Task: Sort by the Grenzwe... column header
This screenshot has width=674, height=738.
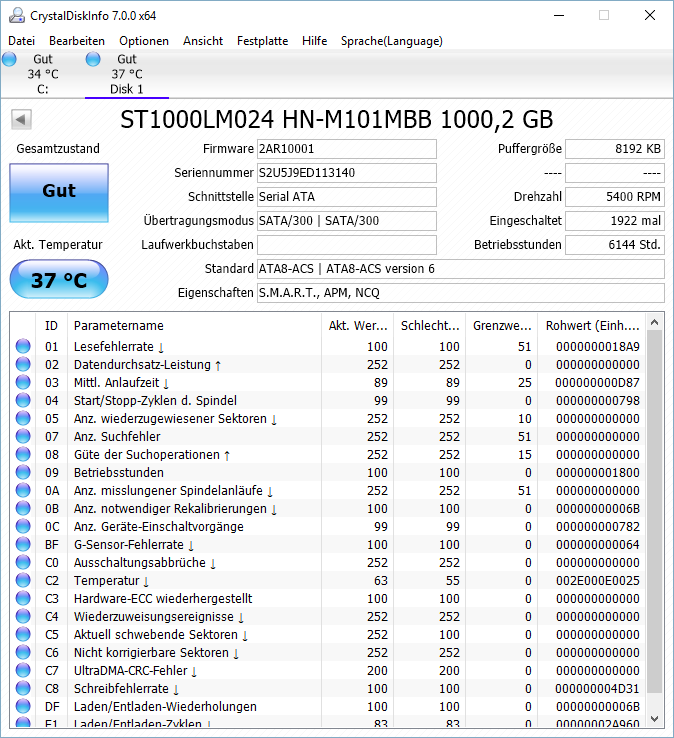Action: click(x=502, y=326)
